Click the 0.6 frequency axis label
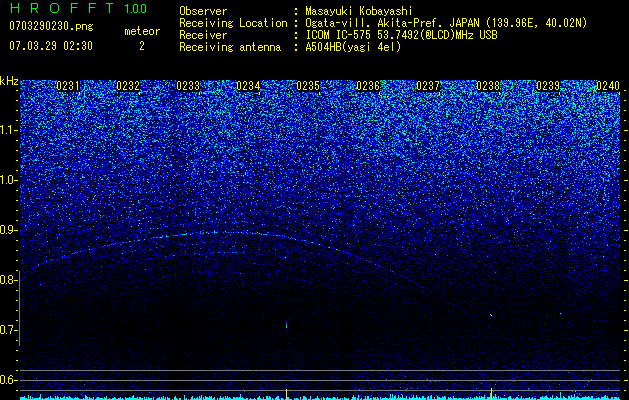The height and width of the screenshot is (400, 629). (9, 380)
